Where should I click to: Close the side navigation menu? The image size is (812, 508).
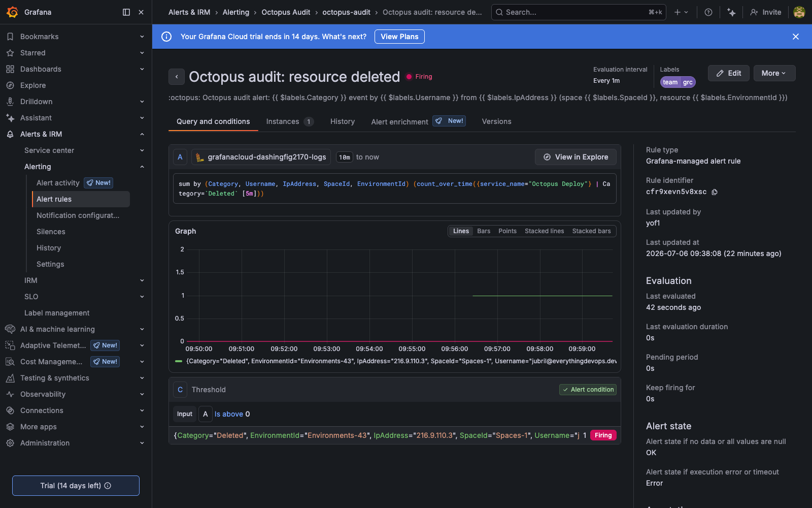(141, 12)
